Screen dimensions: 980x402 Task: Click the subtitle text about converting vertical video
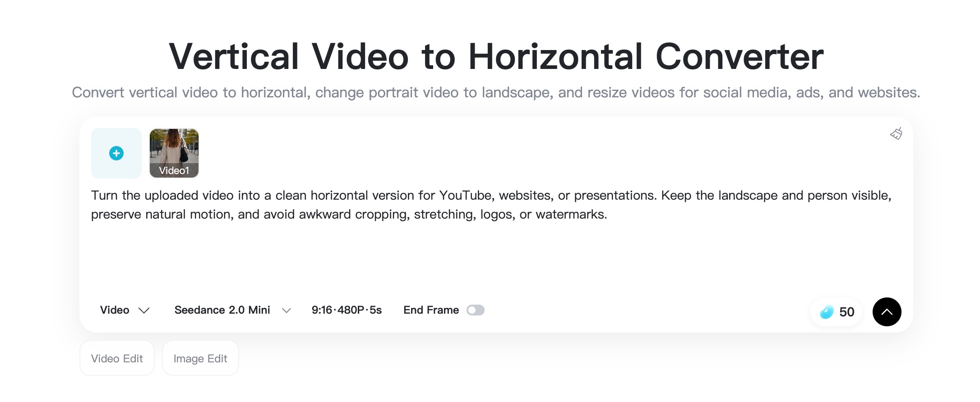tap(496, 92)
